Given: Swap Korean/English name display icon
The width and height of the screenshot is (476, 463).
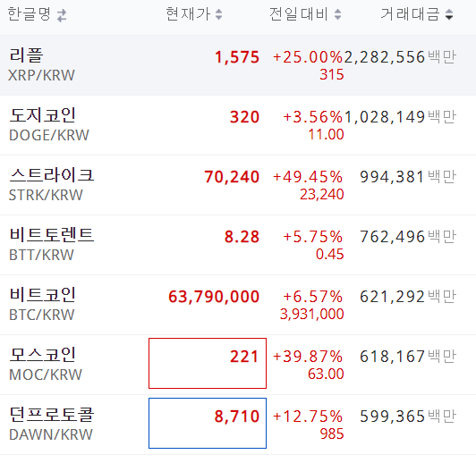Looking at the screenshot, I should click(x=62, y=15).
